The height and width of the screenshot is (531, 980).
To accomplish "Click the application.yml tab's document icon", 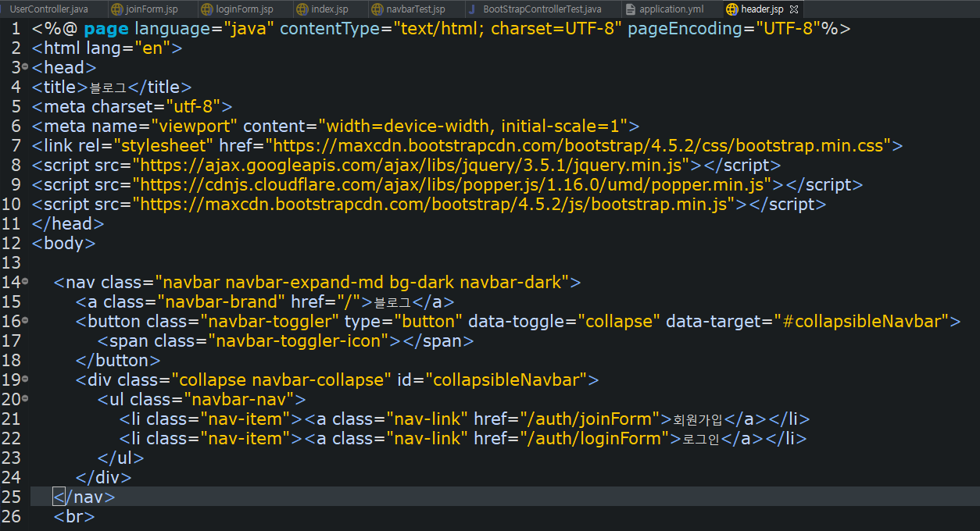I will pos(631,9).
